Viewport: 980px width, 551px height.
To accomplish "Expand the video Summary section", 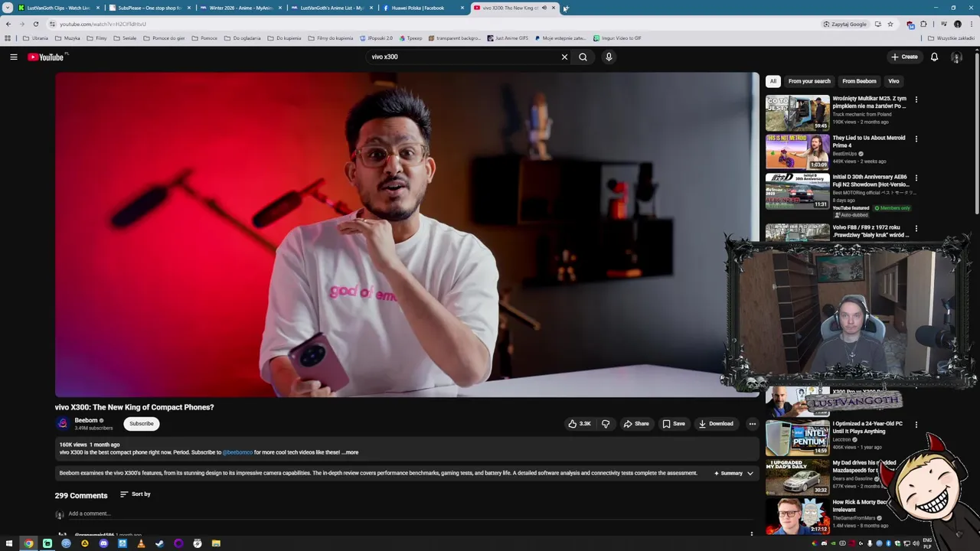I will point(734,473).
